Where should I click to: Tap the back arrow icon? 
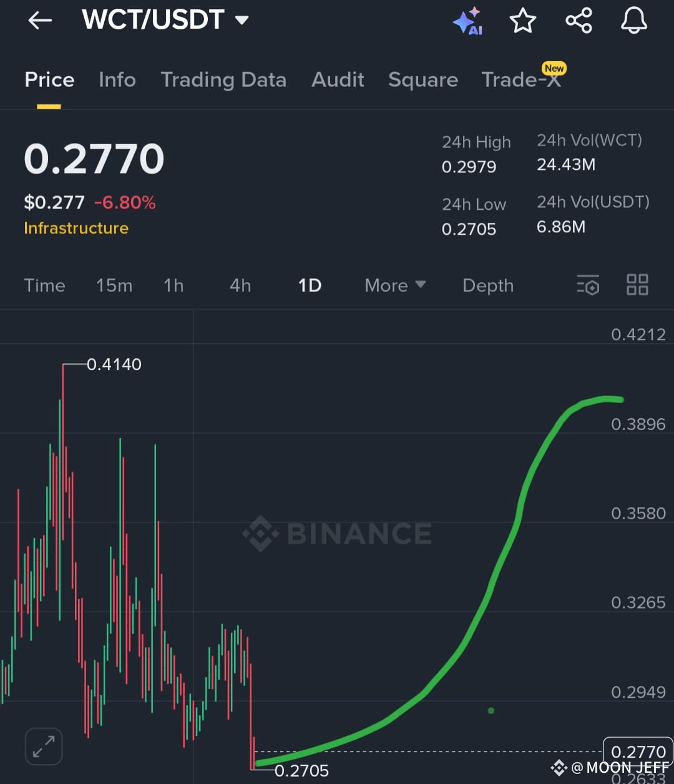pyautogui.click(x=40, y=21)
